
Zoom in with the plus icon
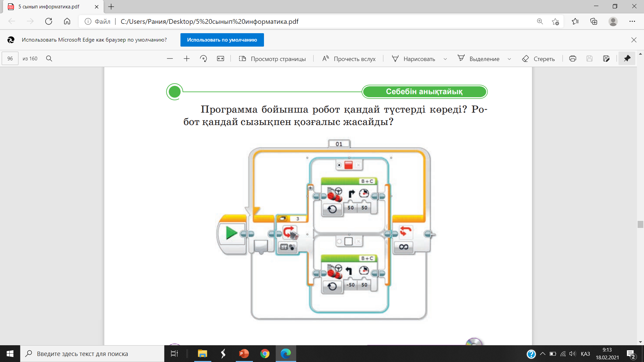point(186,59)
